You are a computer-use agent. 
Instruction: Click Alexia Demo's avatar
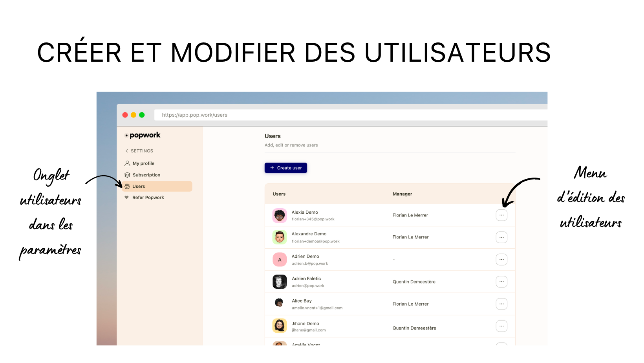[x=279, y=215]
